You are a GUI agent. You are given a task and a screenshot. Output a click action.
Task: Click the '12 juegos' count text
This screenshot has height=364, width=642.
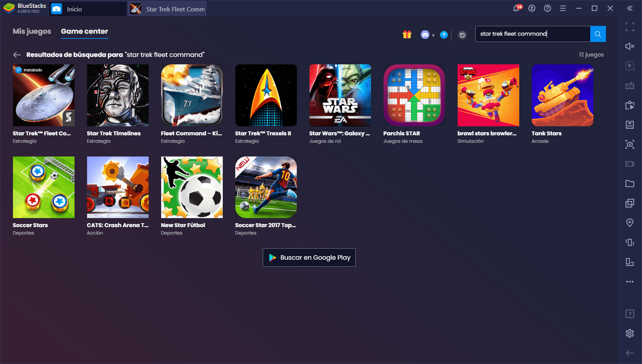click(x=591, y=55)
